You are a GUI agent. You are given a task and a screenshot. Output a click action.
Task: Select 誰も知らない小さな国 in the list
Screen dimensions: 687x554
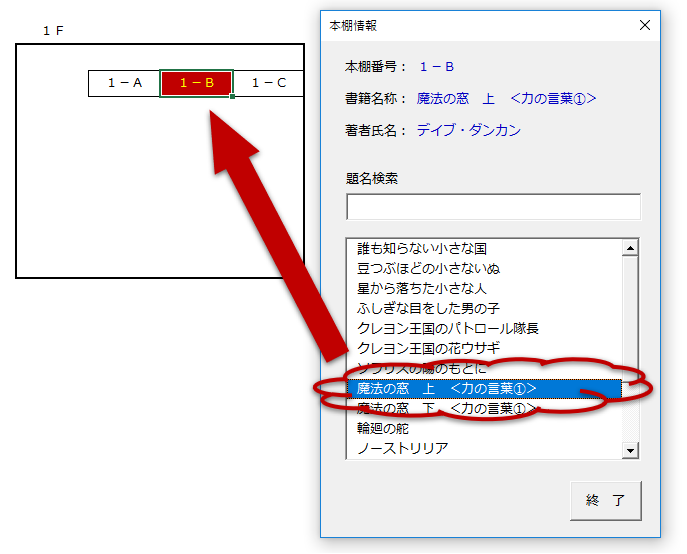tap(484, 249)
